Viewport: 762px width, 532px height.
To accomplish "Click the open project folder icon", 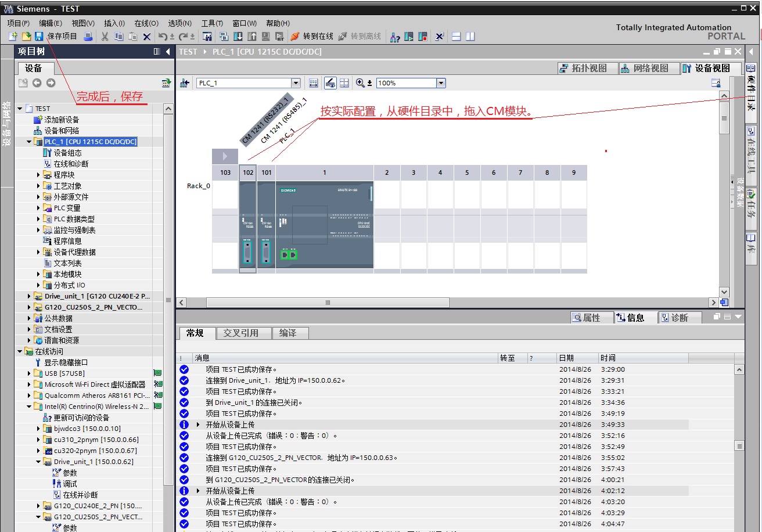I will click(26, 37).
